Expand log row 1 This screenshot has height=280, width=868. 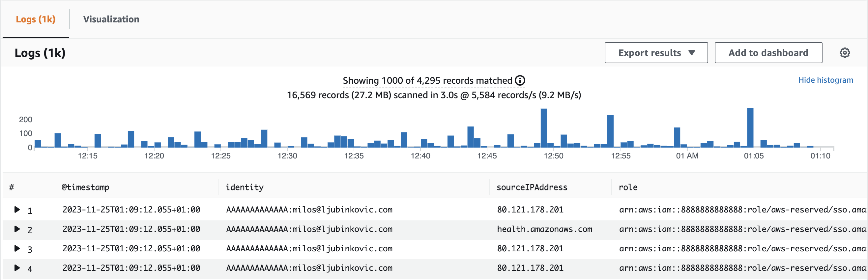[17, 210]
